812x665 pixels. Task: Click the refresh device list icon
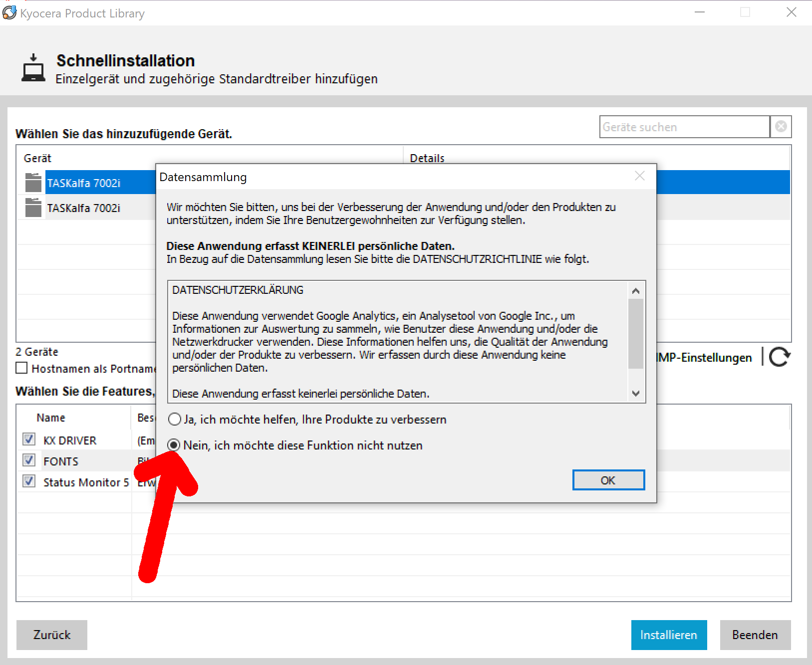[779, 357]
